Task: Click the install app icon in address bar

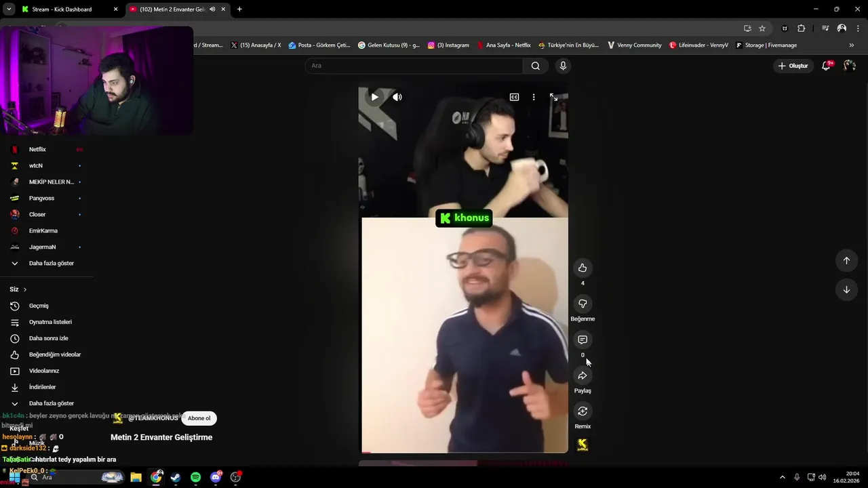Action: coord(747,28)
